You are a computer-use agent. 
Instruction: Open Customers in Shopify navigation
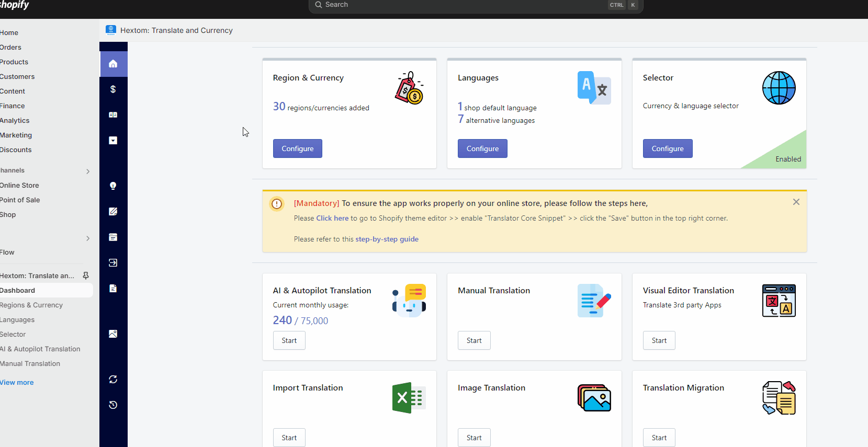point(17,76)
